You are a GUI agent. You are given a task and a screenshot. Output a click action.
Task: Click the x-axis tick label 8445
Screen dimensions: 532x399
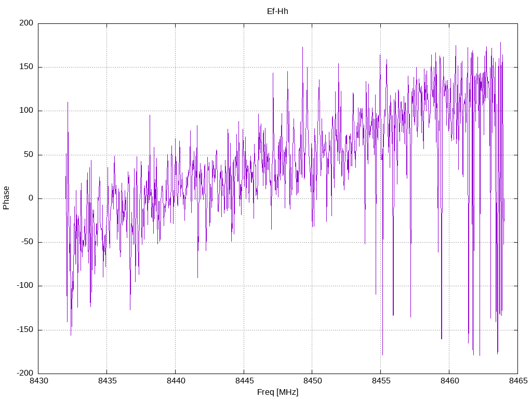click(x=244, y=381)
